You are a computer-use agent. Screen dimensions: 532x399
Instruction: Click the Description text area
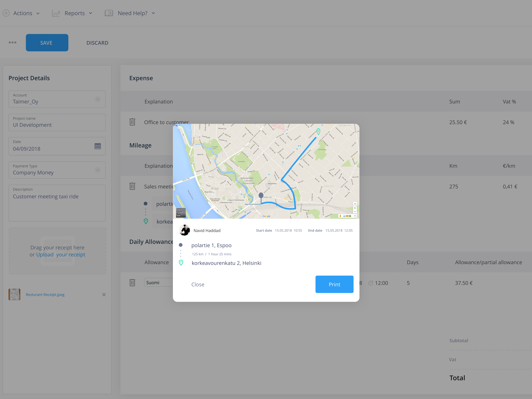click(x=57, y=203)
